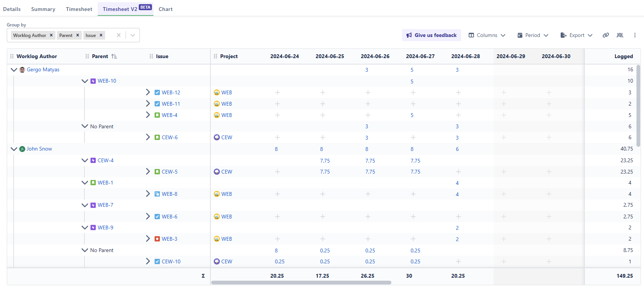Open the WEB-3 issue link
The height and width of the screenshot is (289, 644).
(x=169, y=239)
